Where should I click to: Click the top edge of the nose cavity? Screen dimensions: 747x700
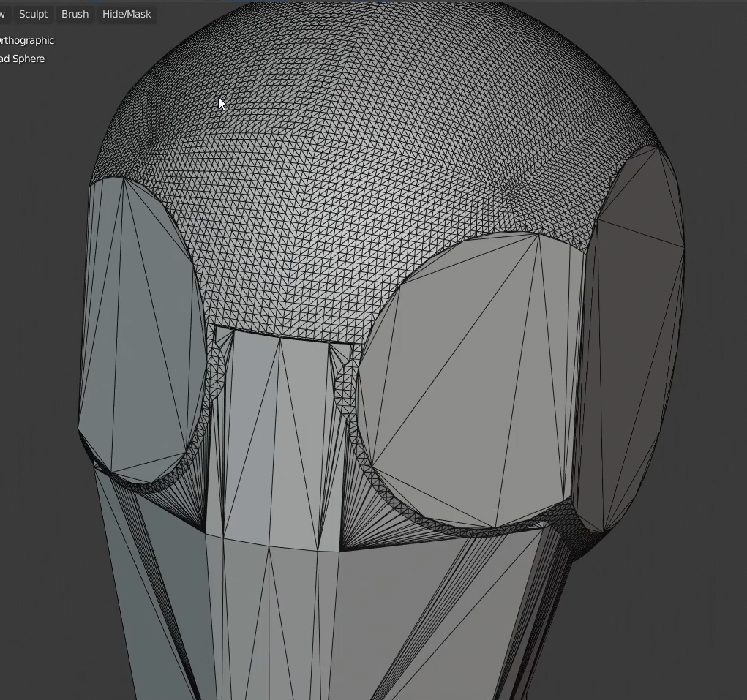click(x=282, y=337)
